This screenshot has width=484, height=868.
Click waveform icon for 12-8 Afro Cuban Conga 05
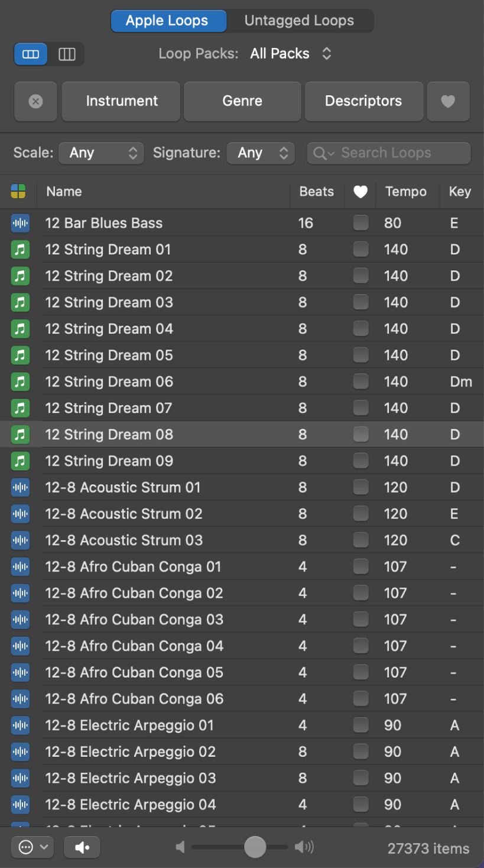pos(20,672)
